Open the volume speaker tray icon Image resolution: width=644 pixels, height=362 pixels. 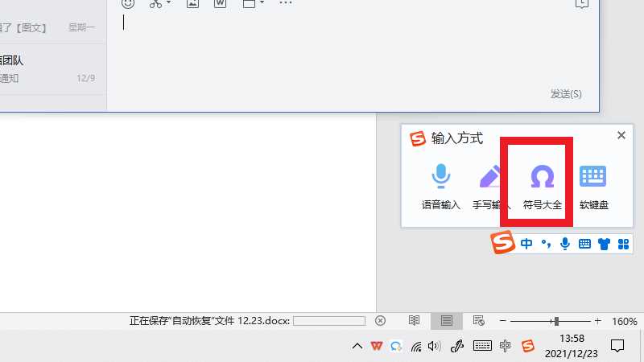click(x=434, y=347)
